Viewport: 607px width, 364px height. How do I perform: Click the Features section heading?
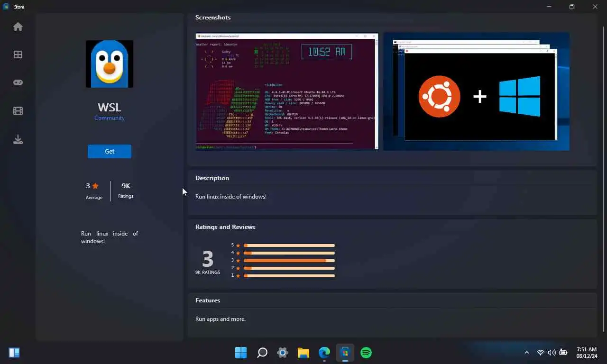click(208, 300)
